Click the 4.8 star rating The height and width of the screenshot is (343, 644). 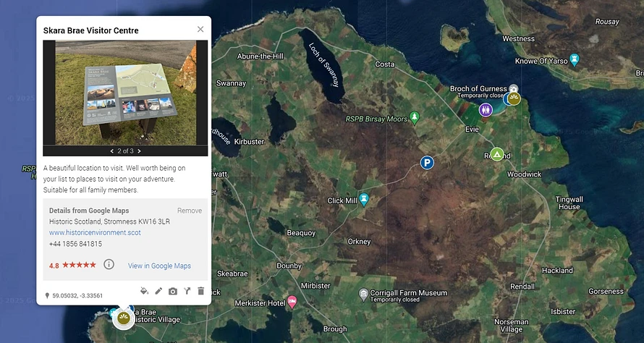pos(72,266)
